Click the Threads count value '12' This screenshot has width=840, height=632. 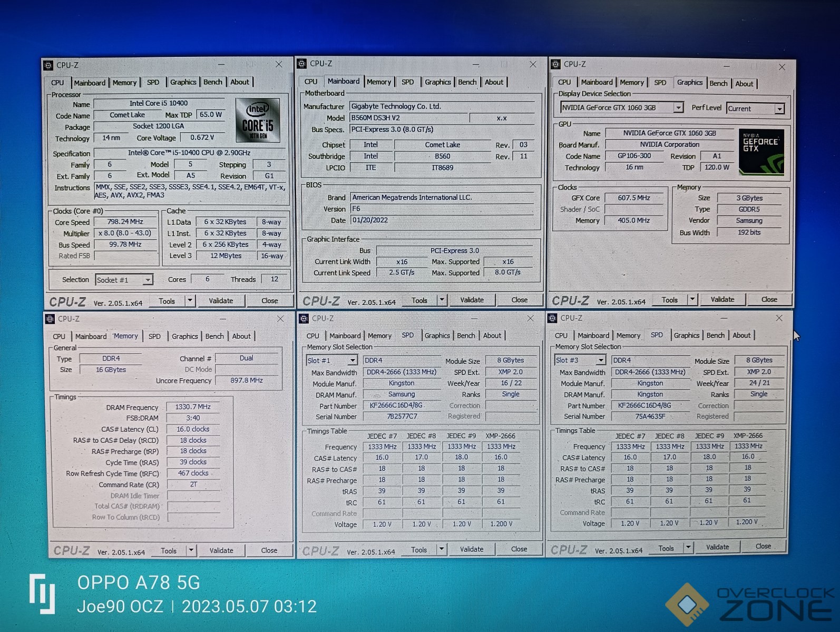275,280
